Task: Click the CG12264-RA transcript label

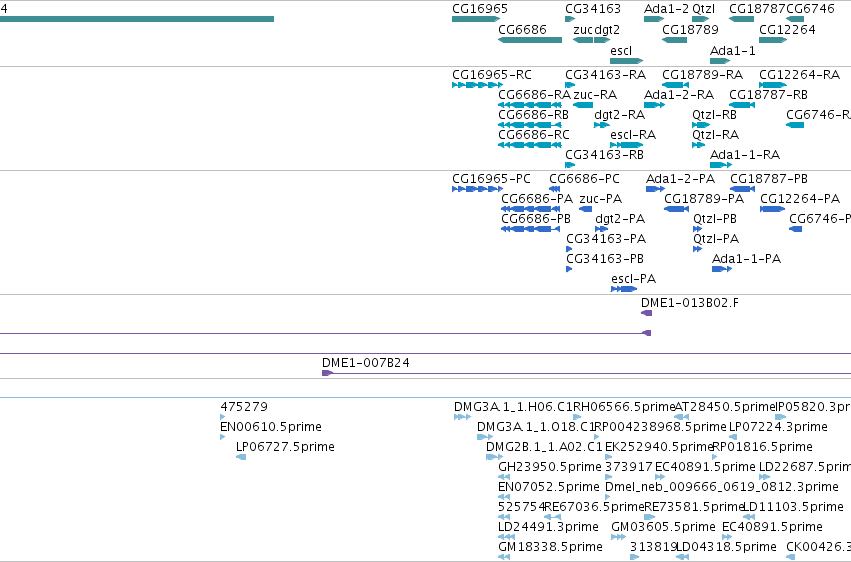Action: (x=799, y=75)
